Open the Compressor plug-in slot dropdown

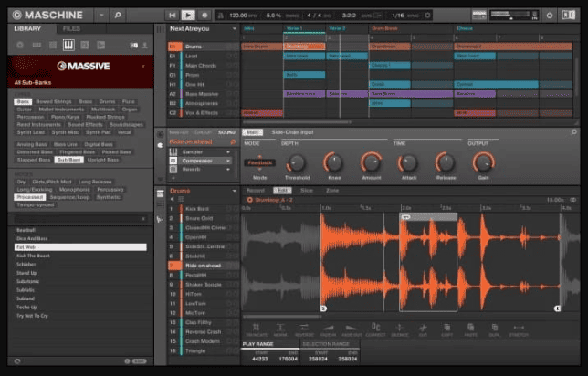pyautogui.click(x=228, y=161)
